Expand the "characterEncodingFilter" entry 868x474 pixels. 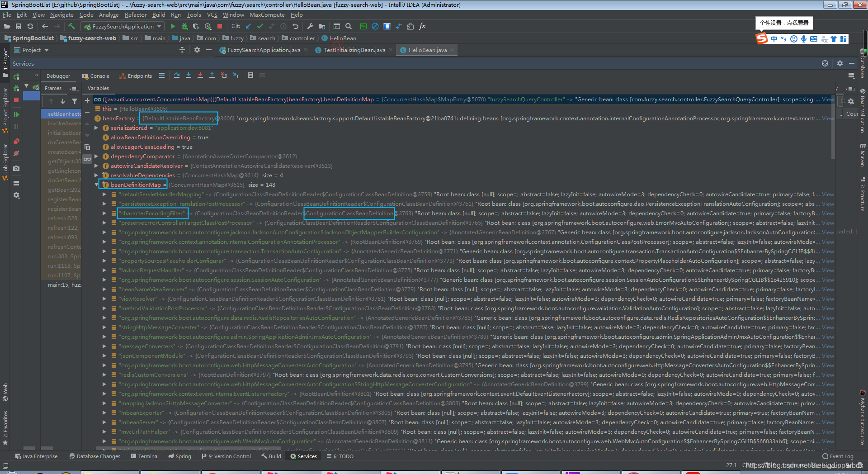[104, 213]
